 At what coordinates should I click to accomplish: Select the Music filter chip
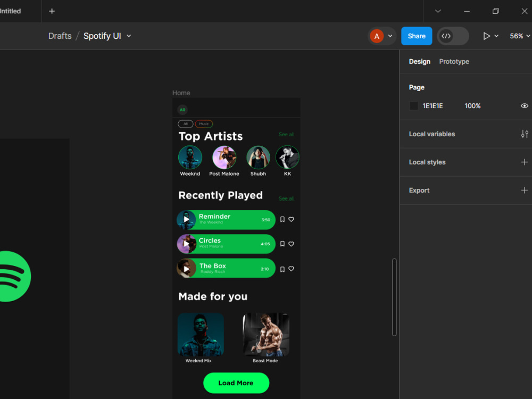[x=204, y=124]
